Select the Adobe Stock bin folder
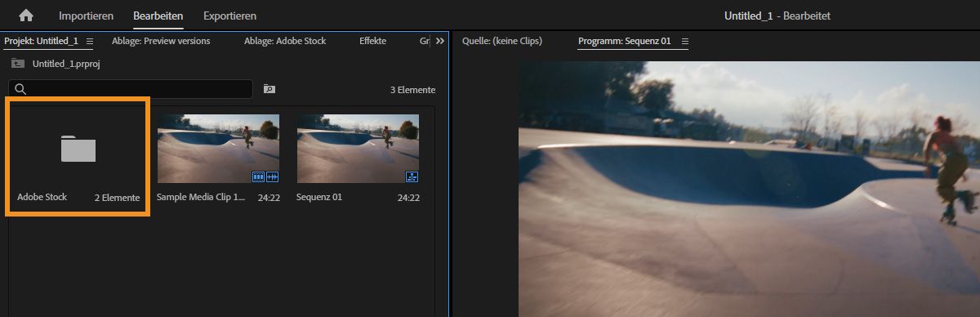This screenshot has width=980, height=317. click(x=78, y=149)
